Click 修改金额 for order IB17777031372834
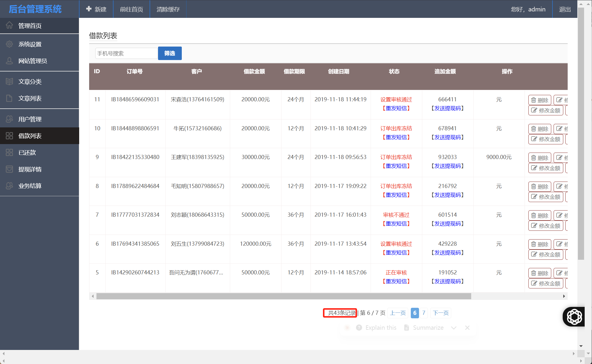Screen dimensions: 592x364 pos(546,226)
